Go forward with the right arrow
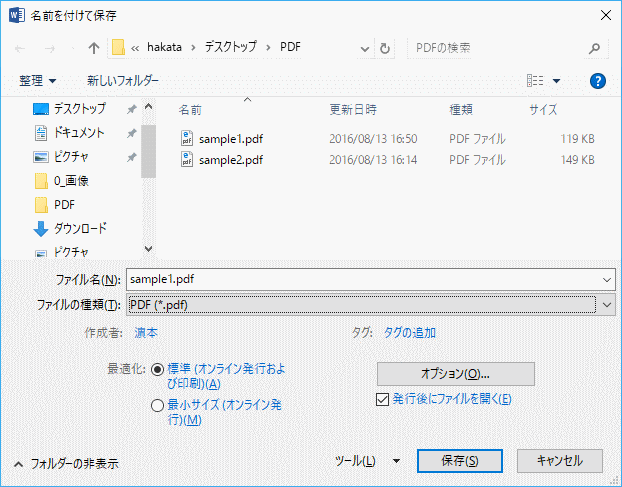This screenshot has height=487, width=622. click(50, 49)
